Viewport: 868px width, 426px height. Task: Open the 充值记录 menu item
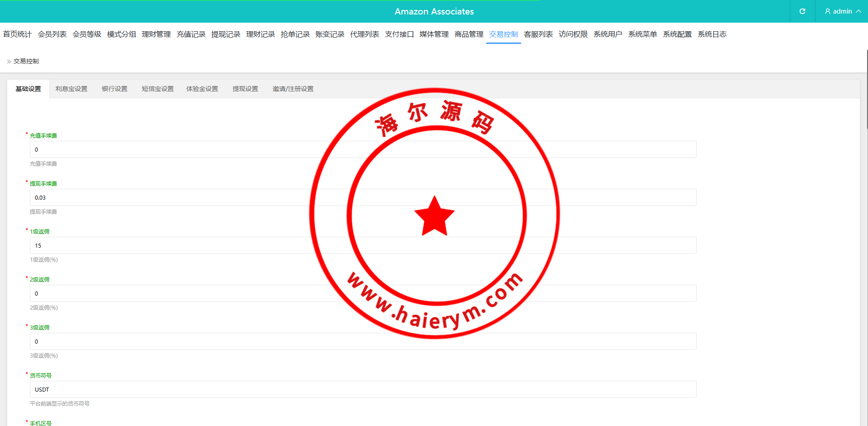(x=191, y=34)
